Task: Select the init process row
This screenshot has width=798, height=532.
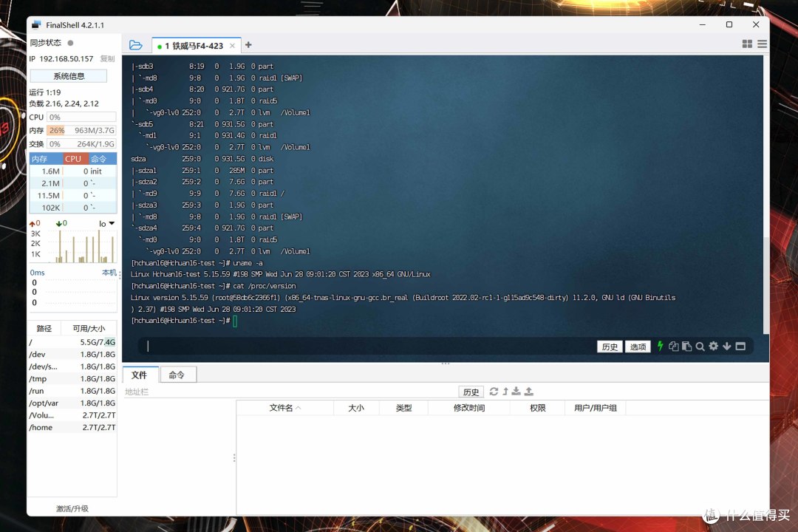Action: (x=72, y=171)
